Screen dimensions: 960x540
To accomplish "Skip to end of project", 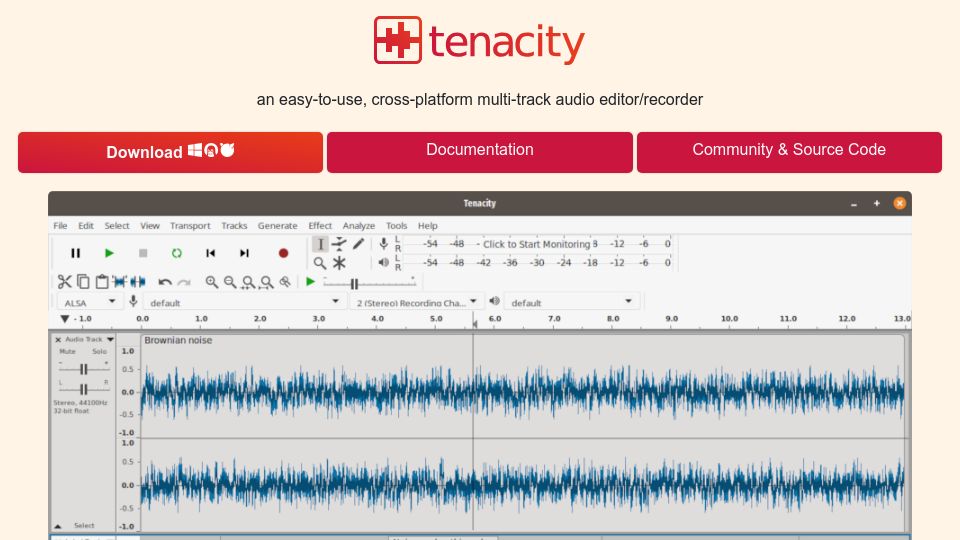I will pyautogui.click(x=244, y=253).
